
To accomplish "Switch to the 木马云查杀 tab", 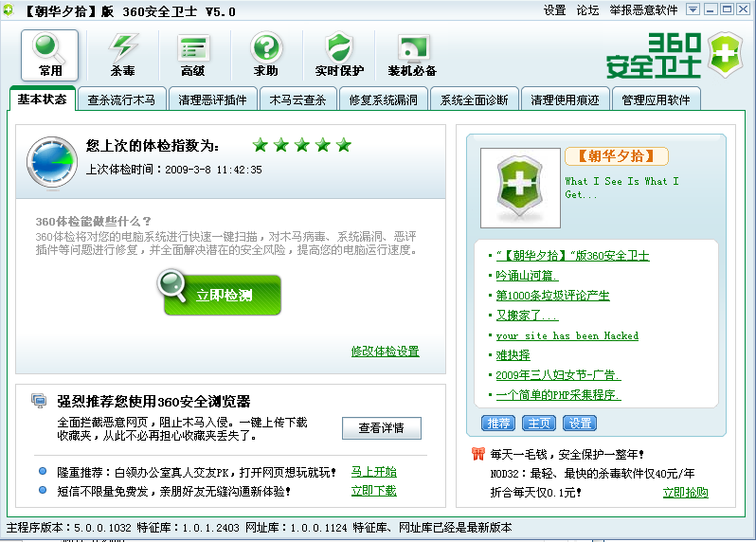I will [x=298, y=99].
